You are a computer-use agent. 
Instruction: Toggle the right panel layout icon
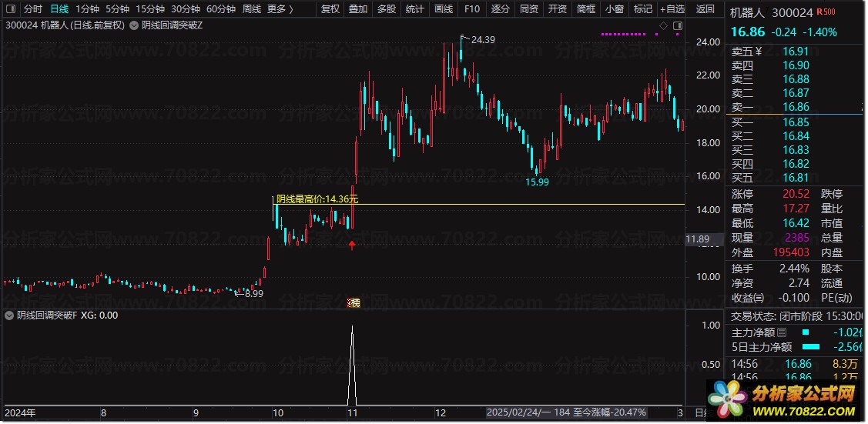coord(677,25)
